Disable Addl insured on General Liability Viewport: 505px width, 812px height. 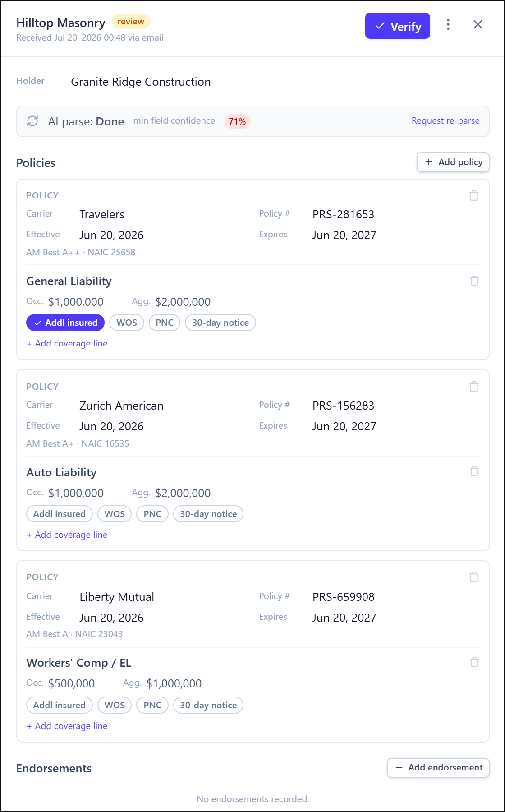click(x=65, y=323)
